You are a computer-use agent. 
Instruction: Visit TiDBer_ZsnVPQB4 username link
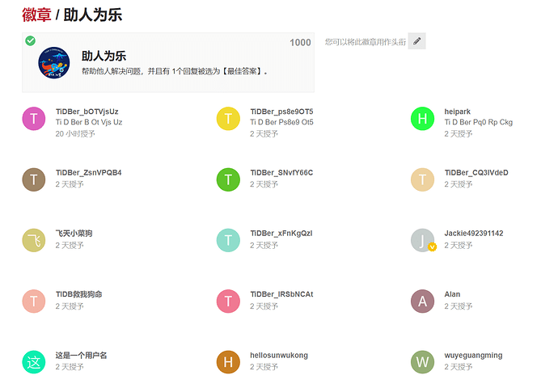click(x=89, y=172)
